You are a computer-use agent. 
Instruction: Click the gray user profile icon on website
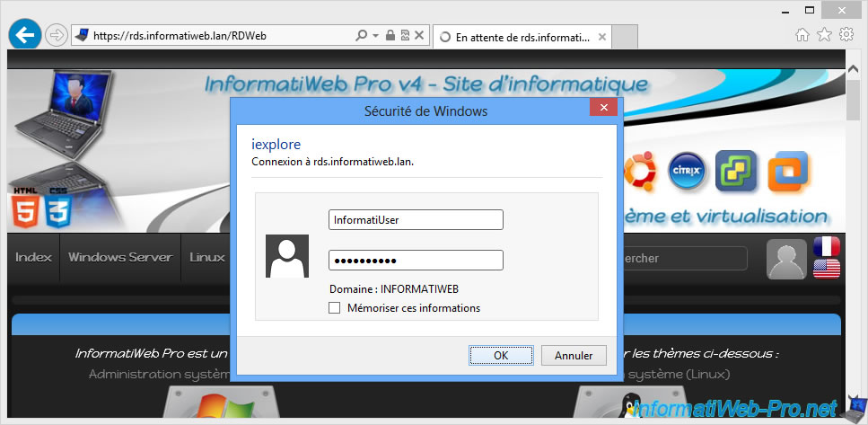click(786, 259)
